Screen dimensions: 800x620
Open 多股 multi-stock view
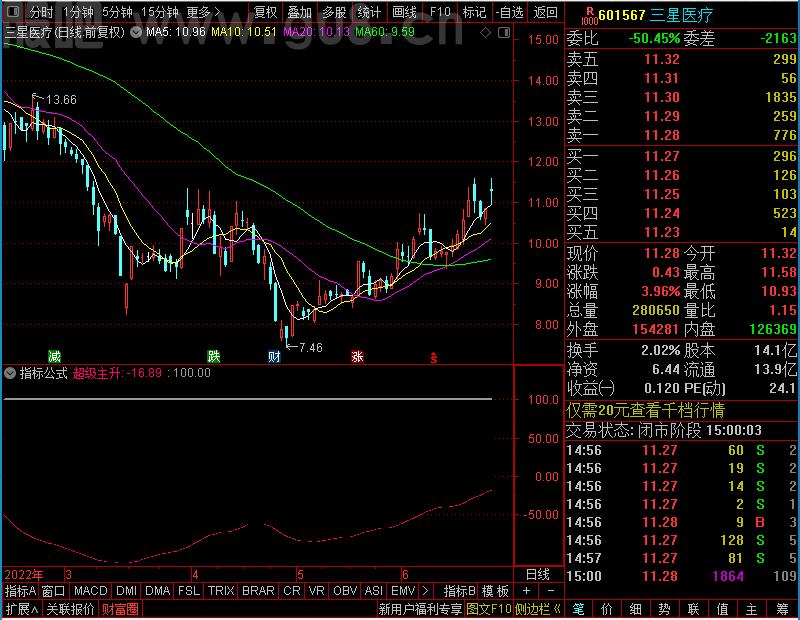click(x=334, y=12)
